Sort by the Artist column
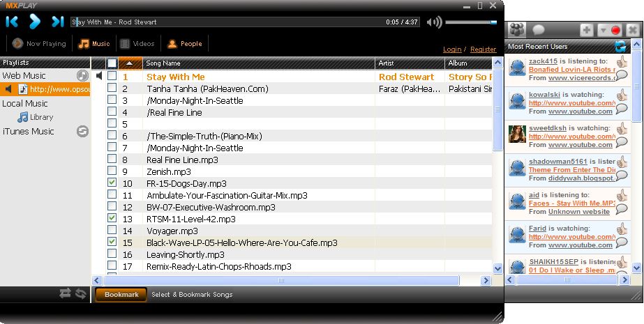This screenshot has height=324, width=644. click(410, 63)
